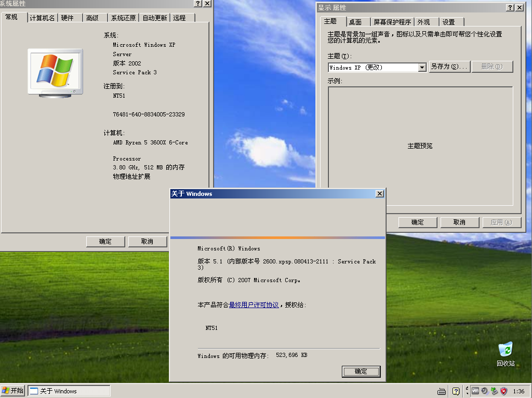Select the 关于 Windows taskbar entry
The height and width of the screenshot is (398, 532).
tap(68, 390)
